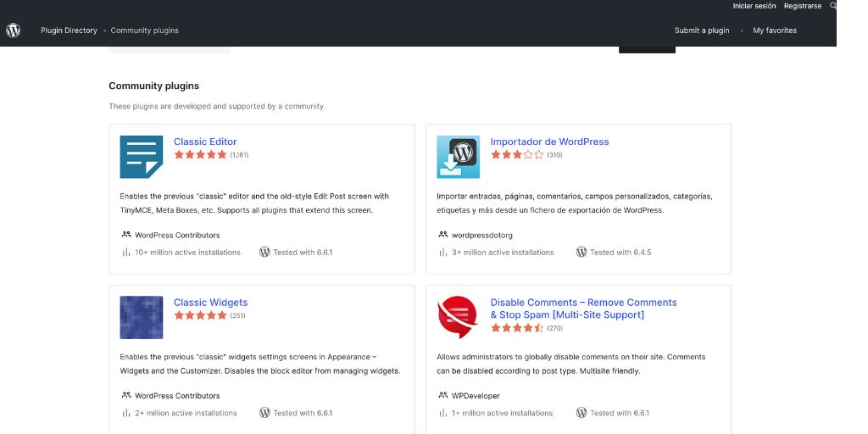868x434 pixels.
Task: Click the Community plugins heading
Action: click(154, 86)
